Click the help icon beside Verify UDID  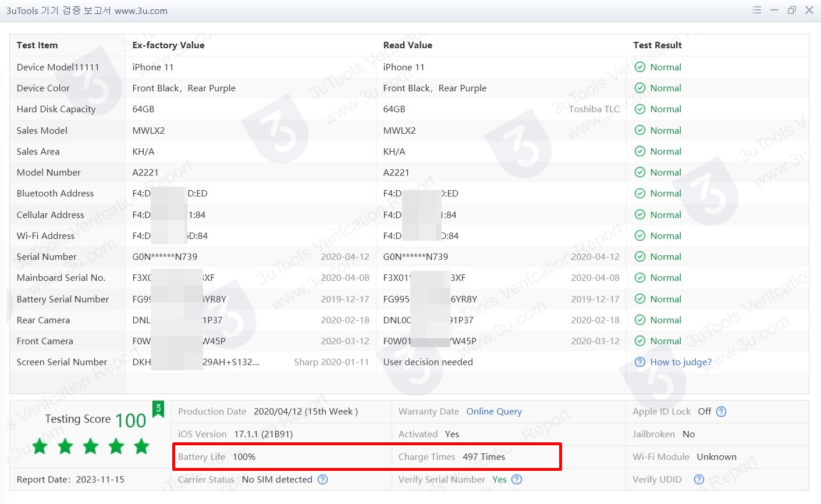click(x=699, y=480)
